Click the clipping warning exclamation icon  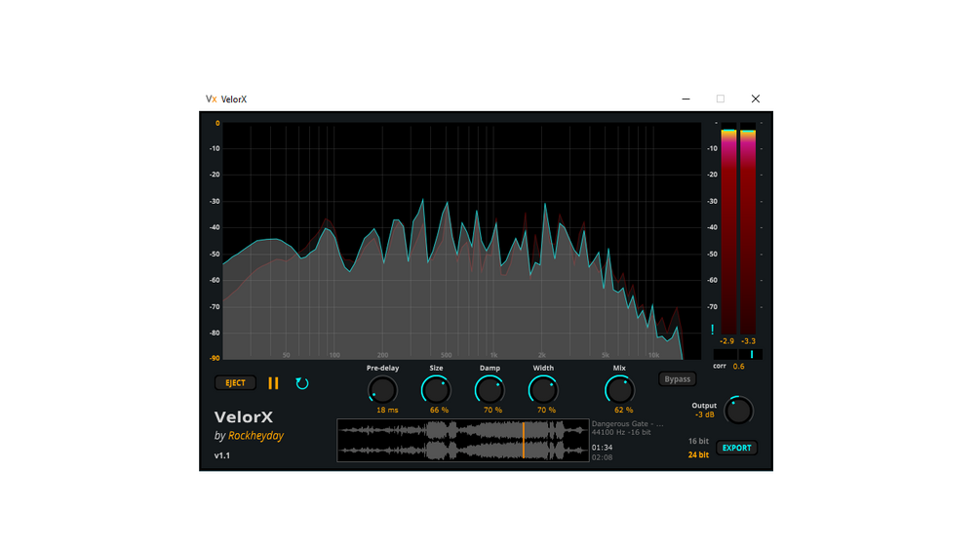point(712,330)
